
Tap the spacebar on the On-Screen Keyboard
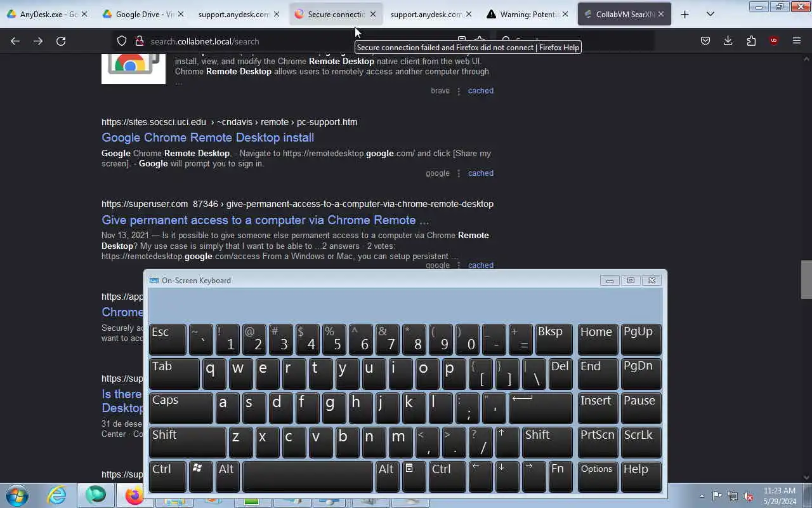tap(308, 476)
